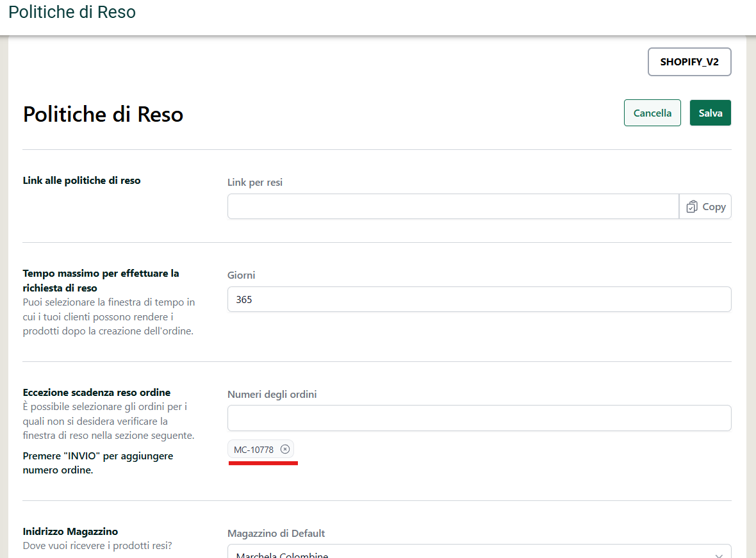
Task: Select the Eccezione scadenza reso ordine heading
Action: point(97,392)
